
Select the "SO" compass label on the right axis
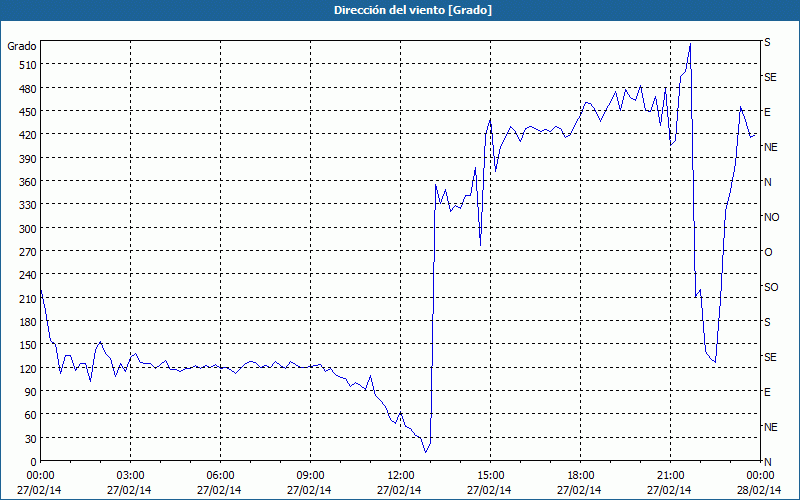pos(771,287)
